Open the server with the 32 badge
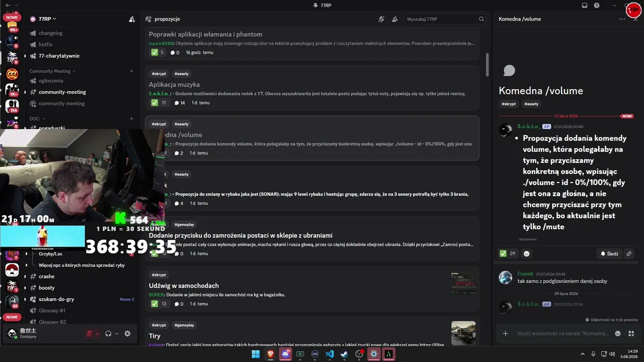Screen dimensions: 644x362 12,301
